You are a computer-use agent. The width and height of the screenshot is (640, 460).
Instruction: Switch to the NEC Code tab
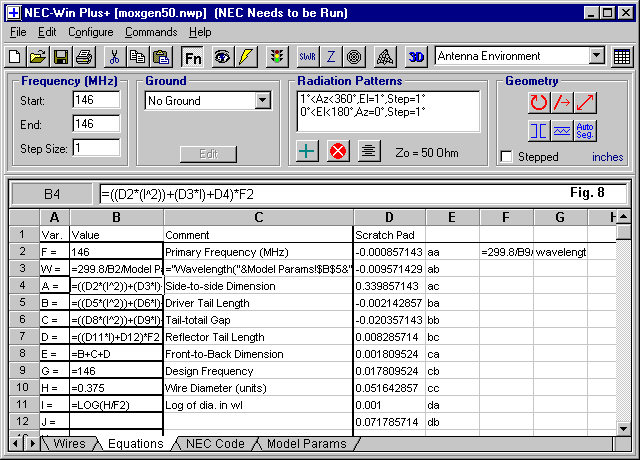coord(215,444)
